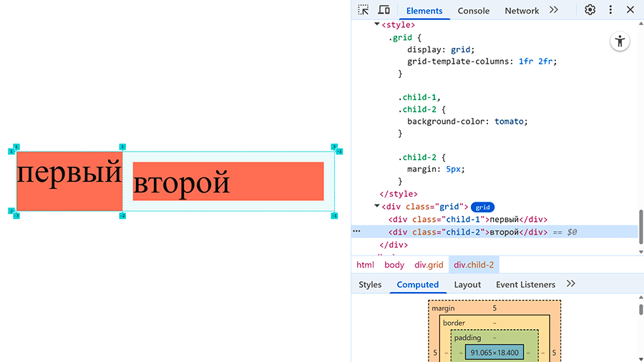Image resolution: width=644 pixels, height=362 pixels.
Task: Open DevTools settings gear
Action: coord(590,10)
